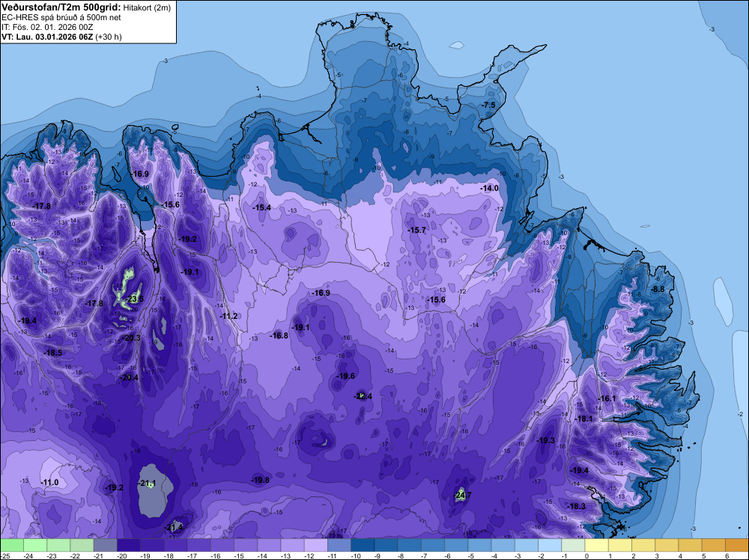Click the -8.8 temperature label

[x=658, y=289]
